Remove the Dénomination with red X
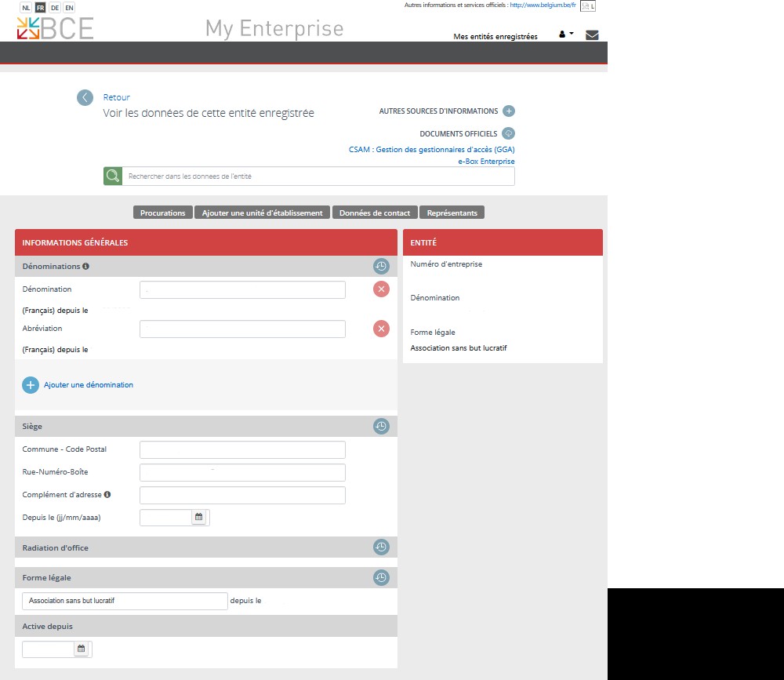 coord(381,289)
